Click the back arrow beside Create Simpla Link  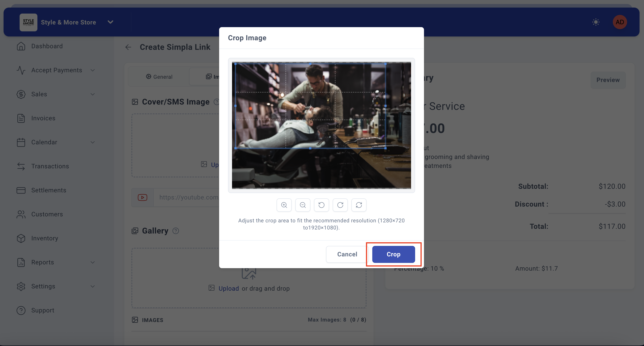click(128, 47)
